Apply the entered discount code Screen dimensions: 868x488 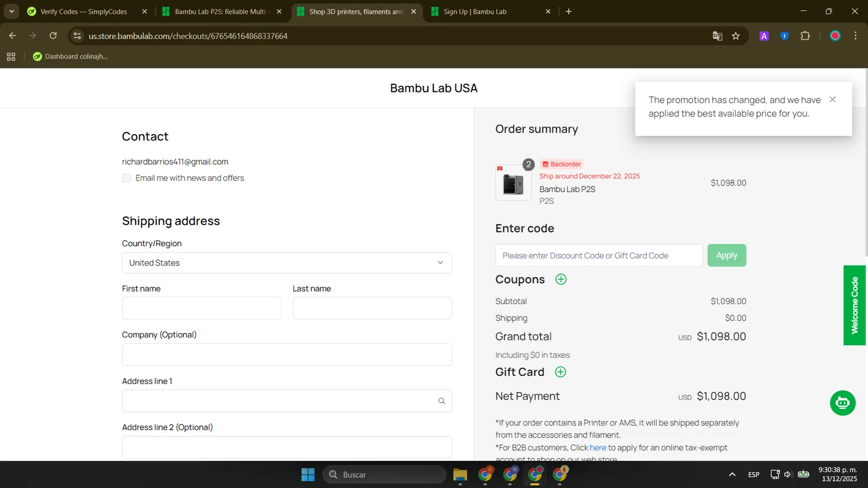[x=727, y=256]
